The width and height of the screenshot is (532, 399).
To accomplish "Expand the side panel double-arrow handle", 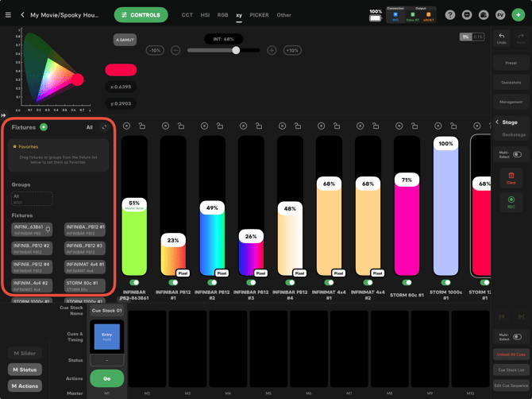I will (3, 115).
